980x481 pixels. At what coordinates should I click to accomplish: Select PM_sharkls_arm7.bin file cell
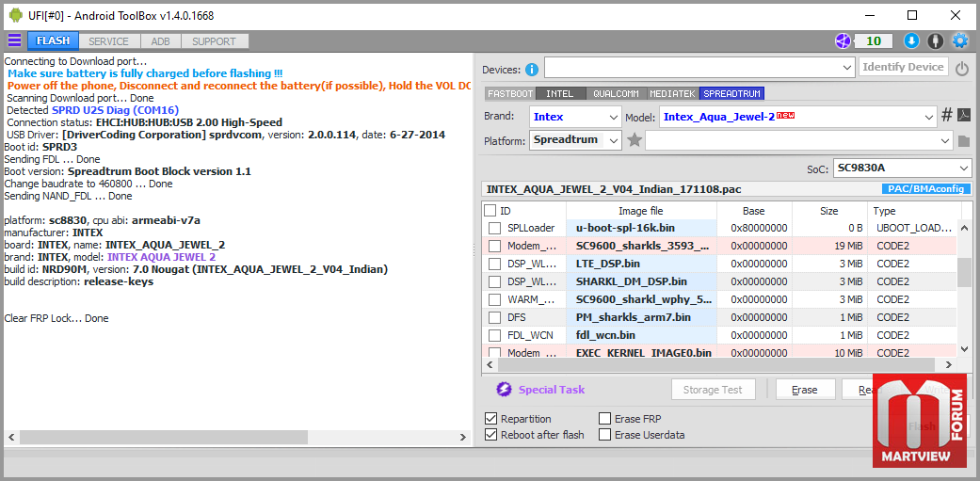pyautogui.click(x=641, y=317)
